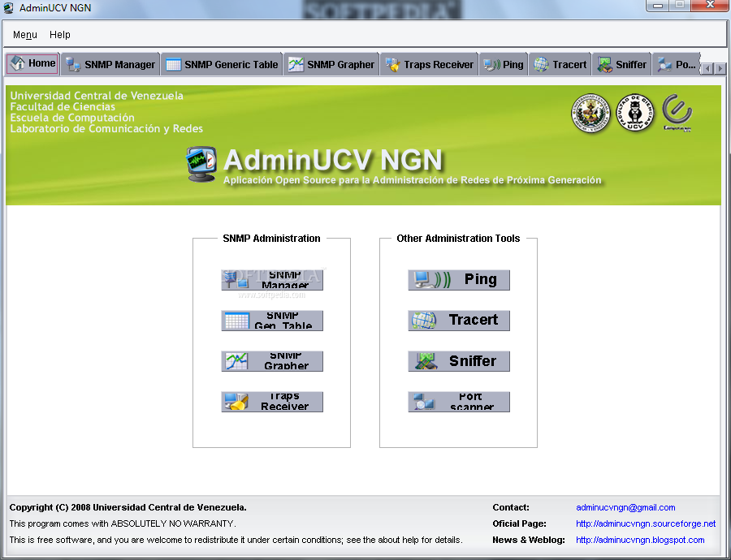Launch SNMP Gen. Table from the SNMP Administration panel
Image resolution: width=731 pixels, height=560 pixels.
[272, 321]
